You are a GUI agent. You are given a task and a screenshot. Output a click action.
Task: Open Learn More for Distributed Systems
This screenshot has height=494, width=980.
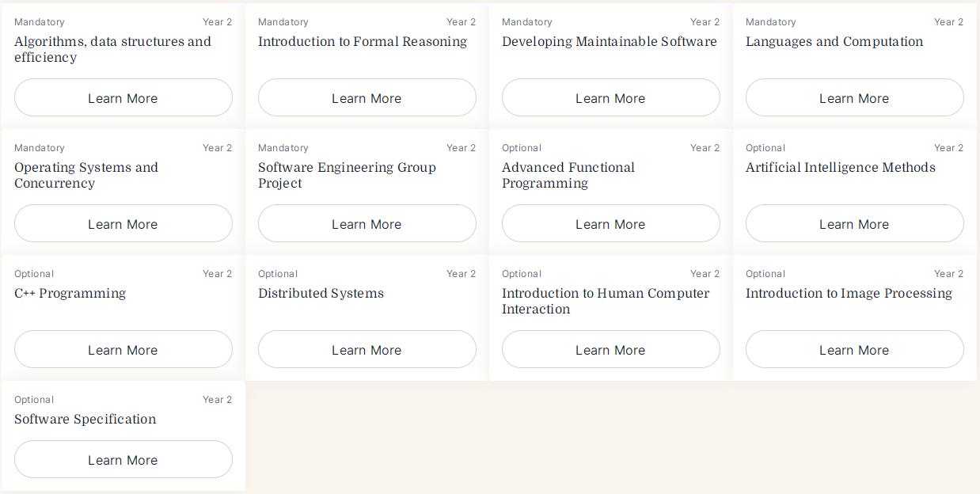point(367,349)
